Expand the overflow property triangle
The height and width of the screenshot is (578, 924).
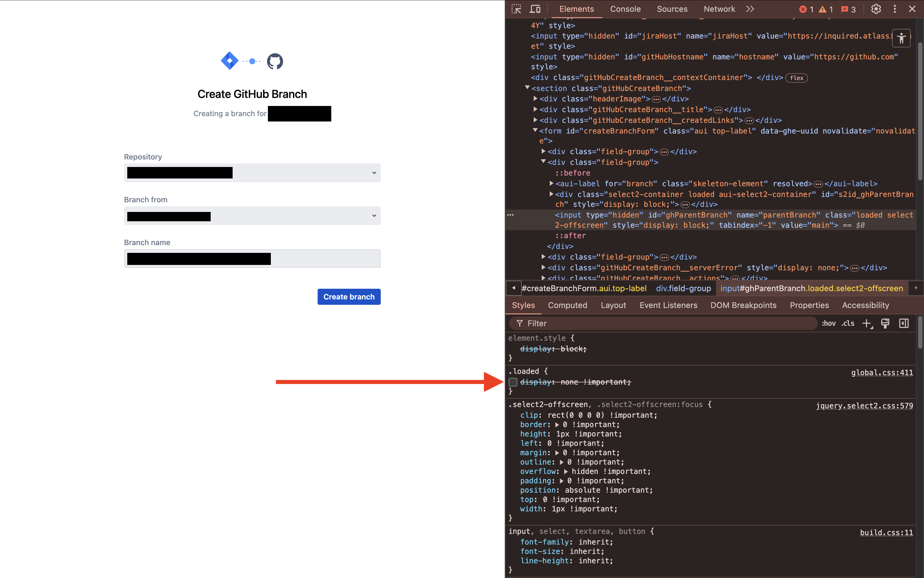(x=566, y=472)
